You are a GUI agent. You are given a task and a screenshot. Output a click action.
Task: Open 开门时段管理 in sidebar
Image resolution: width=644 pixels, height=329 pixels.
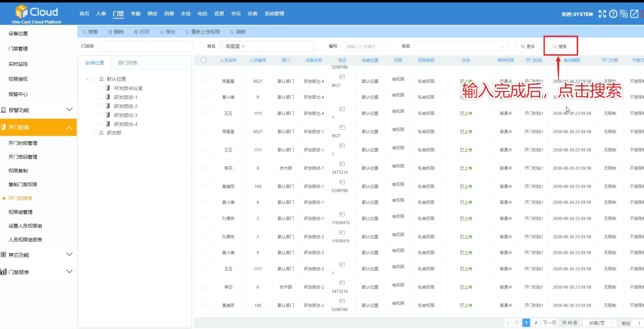(x=23, y=143)
